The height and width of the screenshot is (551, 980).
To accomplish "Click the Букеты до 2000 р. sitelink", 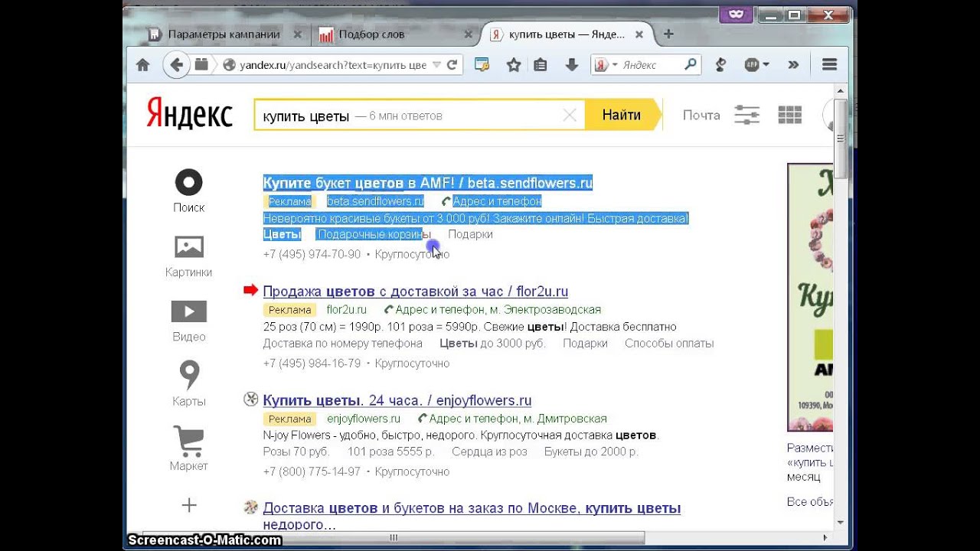I will coord(591,452).
